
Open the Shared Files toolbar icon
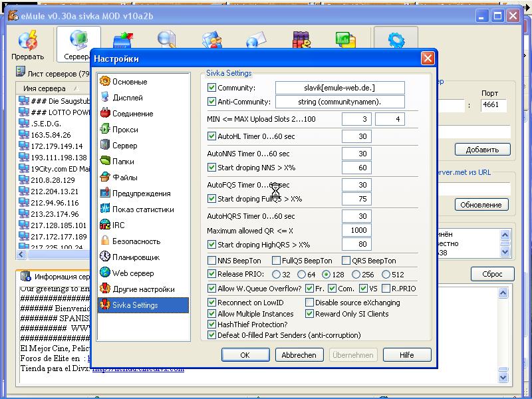click(x=212, y=39)
